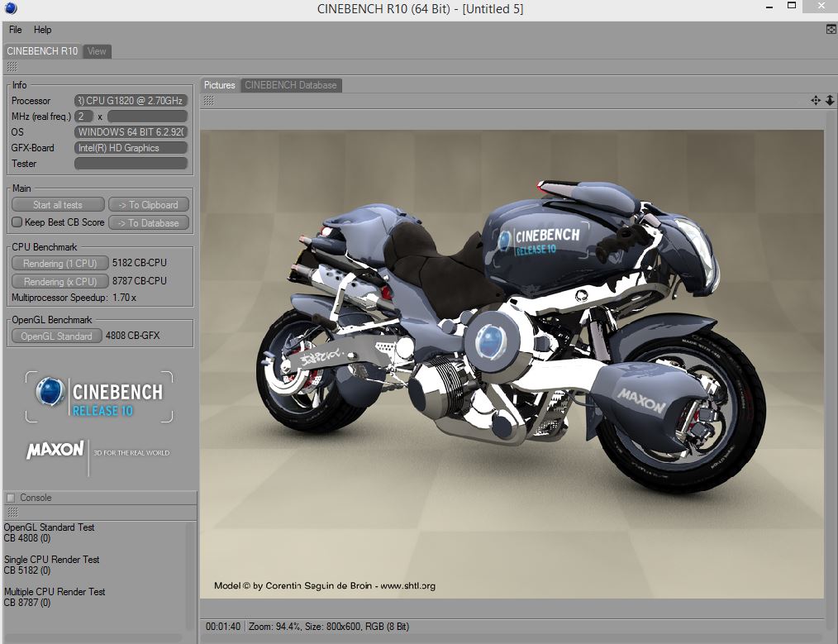Select the Pictures tab

click(x=219, y=85)
